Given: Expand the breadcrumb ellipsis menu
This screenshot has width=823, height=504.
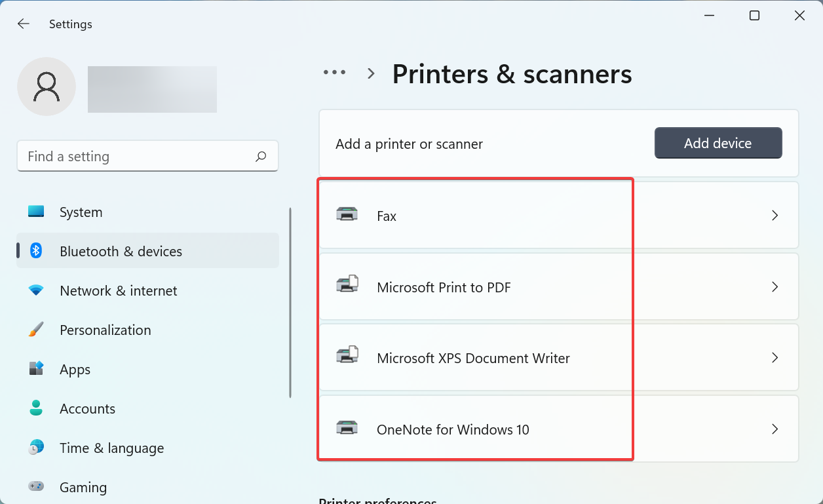Looking at the screenshot, I should 335,73.
